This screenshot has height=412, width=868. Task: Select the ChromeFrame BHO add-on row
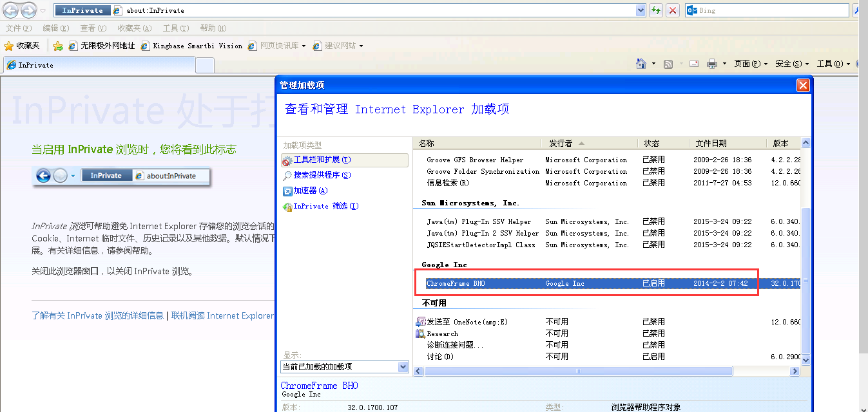click(x=608, y=283)
